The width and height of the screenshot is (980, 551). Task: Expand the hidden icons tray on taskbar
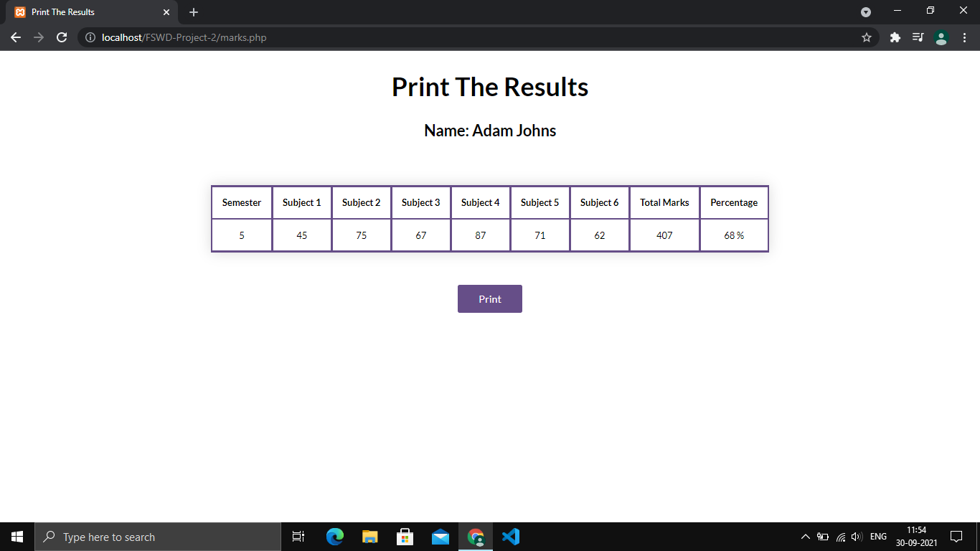tap(805, 536)
